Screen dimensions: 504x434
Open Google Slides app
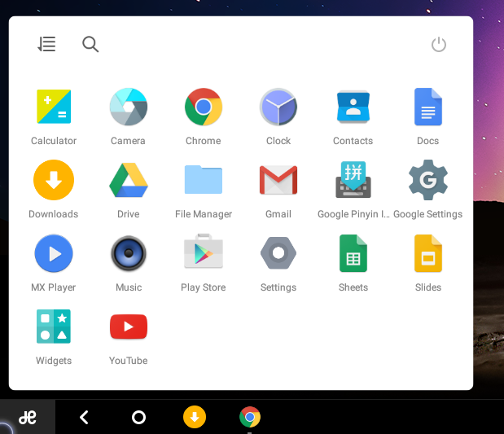coord(428,253)
